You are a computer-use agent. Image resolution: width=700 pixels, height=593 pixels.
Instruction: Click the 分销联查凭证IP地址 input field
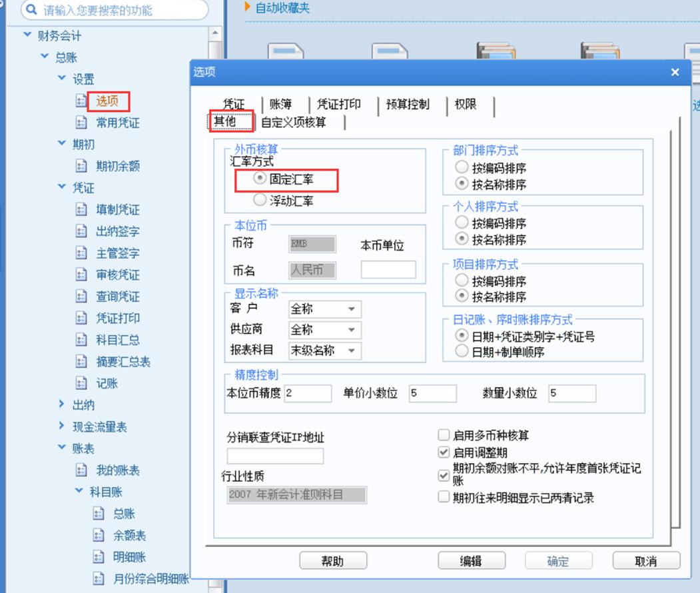(276, 456)
